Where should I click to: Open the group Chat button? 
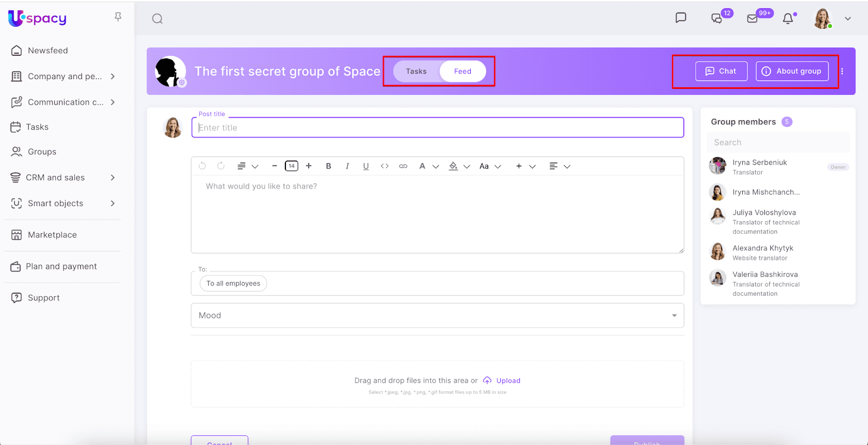click(721, 72)
